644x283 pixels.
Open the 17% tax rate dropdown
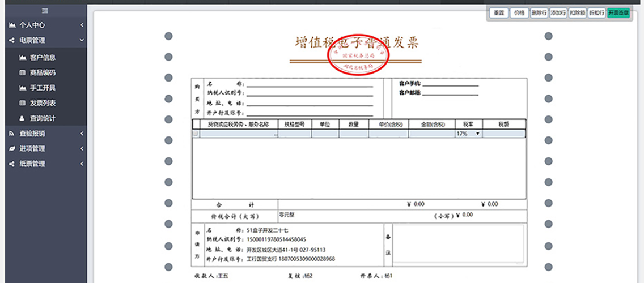point(468,134)
